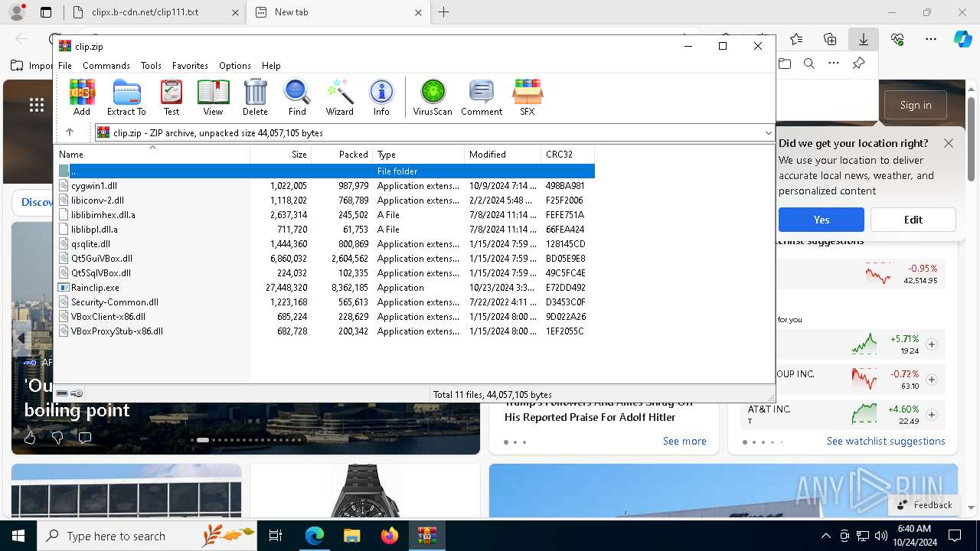Open the Options menu
980x551 pixels.
[235, 66]
